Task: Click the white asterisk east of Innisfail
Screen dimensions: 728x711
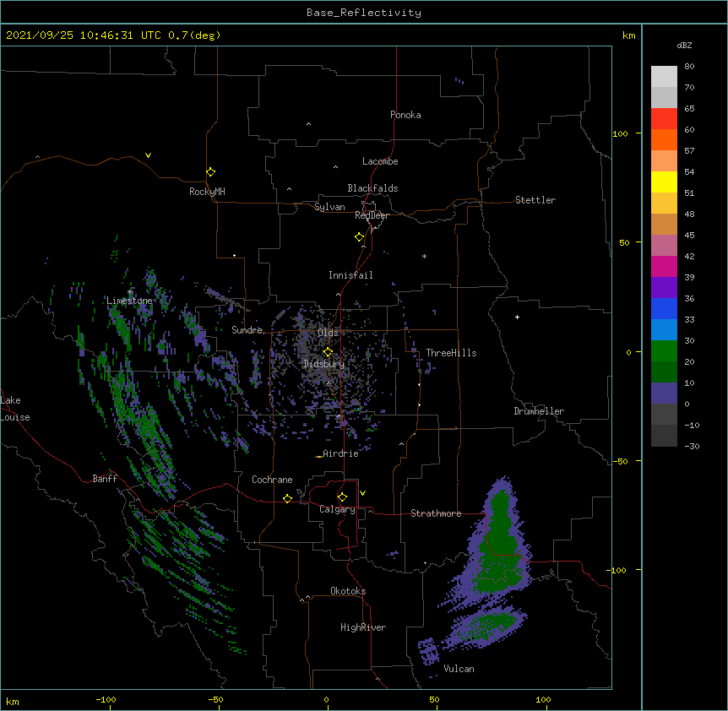Action: point(424,256)
